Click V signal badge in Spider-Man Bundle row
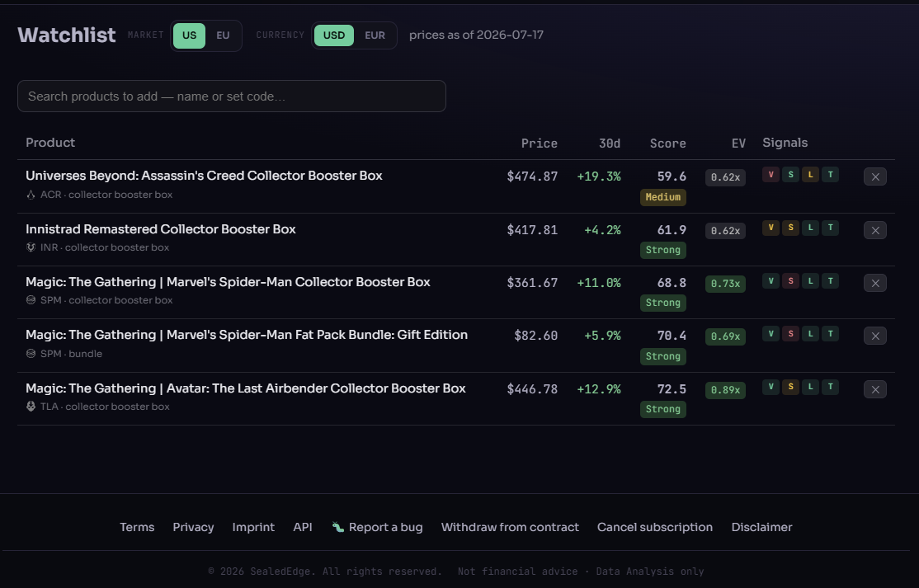 (771, 334)
